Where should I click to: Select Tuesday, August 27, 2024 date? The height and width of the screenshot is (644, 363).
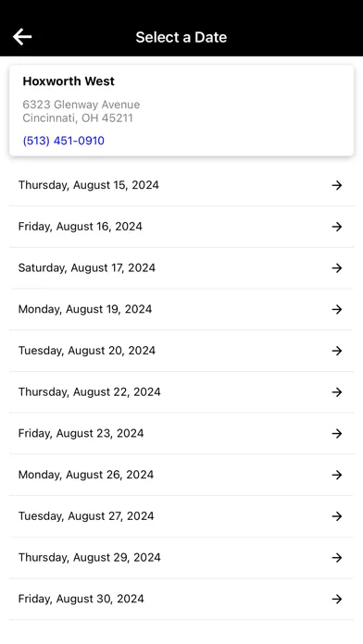tap(181, 516)
